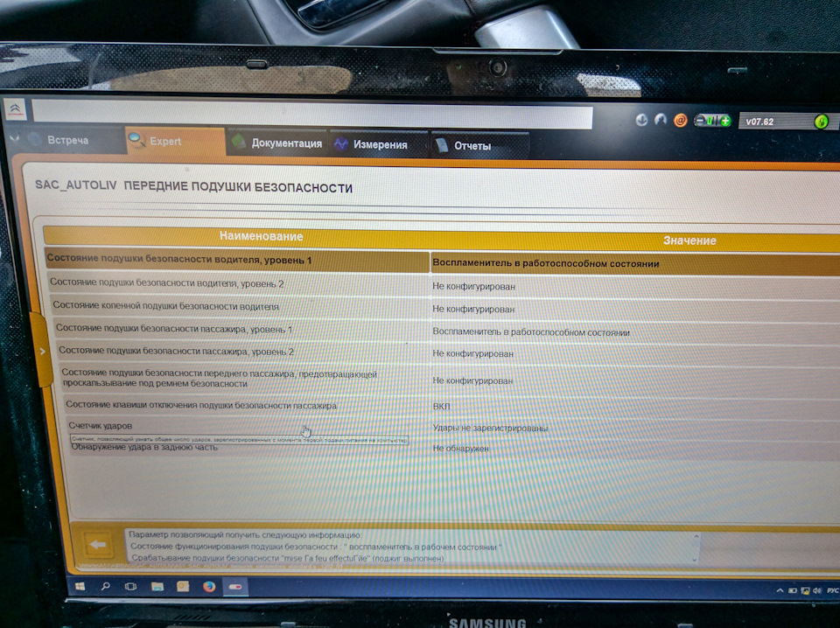Viewport: 840px width, 628px height.
Task: Click the volume icon in system tray
Action: tap(817, 590)
